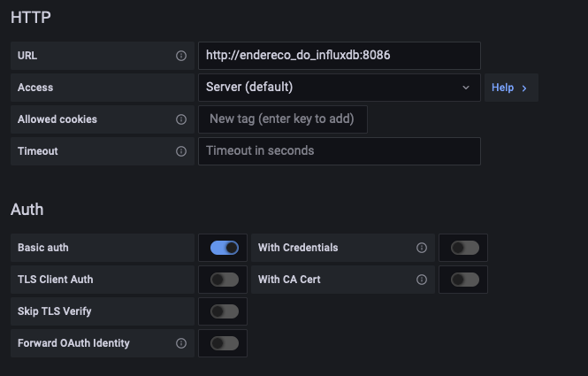Click the Basic auth label

click(43, 248)
